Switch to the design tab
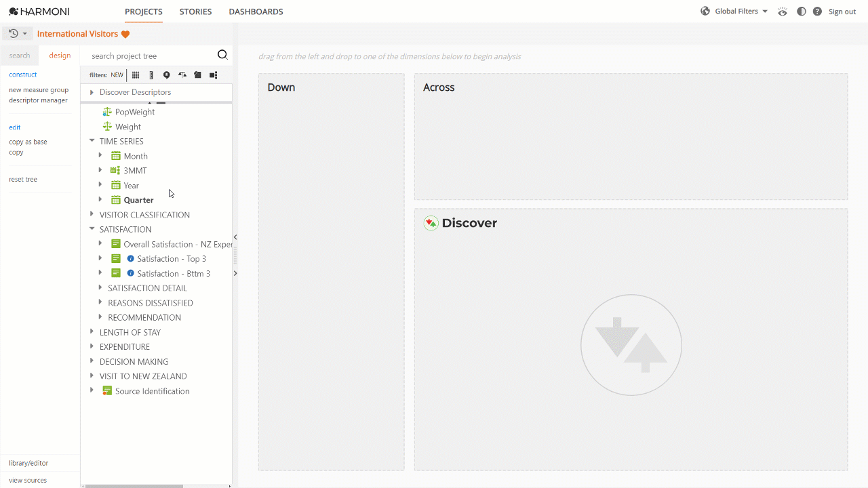This screenshot has height=488, width=868. pyautogui.click(x=60, y=56)
